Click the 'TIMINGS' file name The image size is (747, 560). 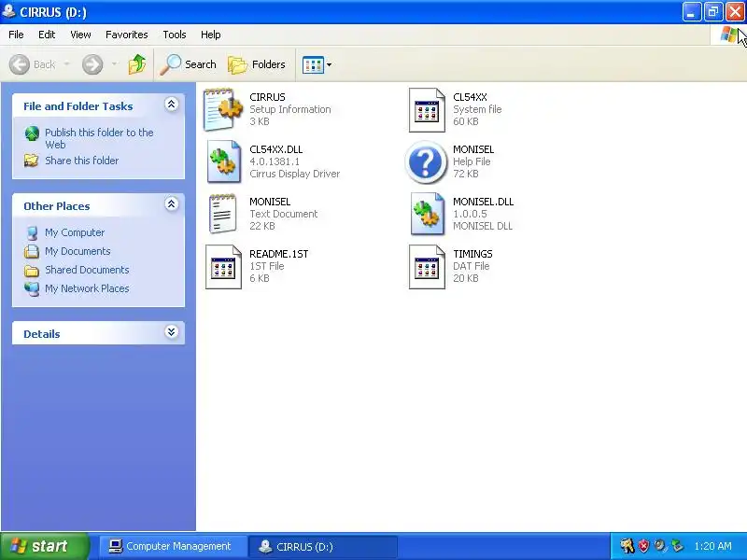tap(472, 254)
